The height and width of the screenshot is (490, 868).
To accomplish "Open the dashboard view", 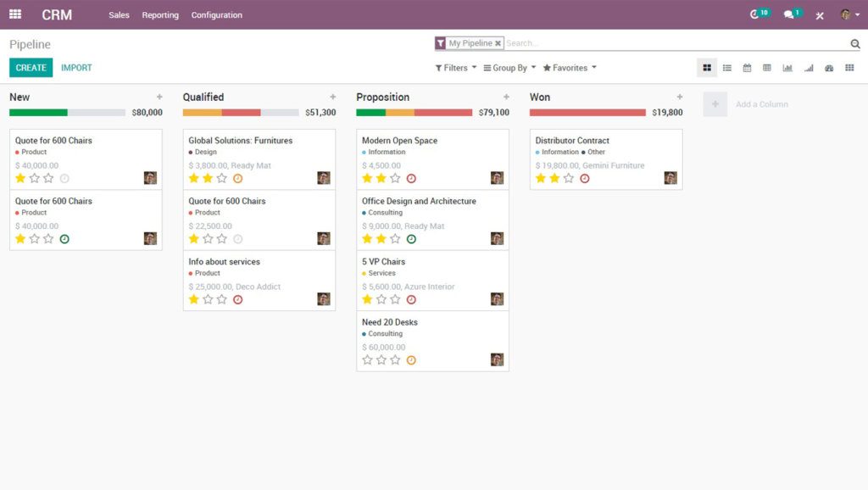I will tap(828, 67).
